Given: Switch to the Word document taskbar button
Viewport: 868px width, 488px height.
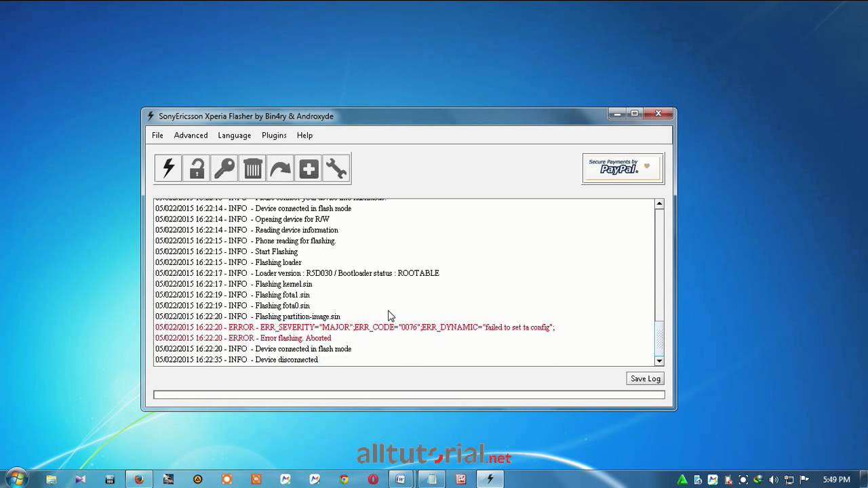Looking at the screenshot, I should pyautogui.click(x=401, y=479).
